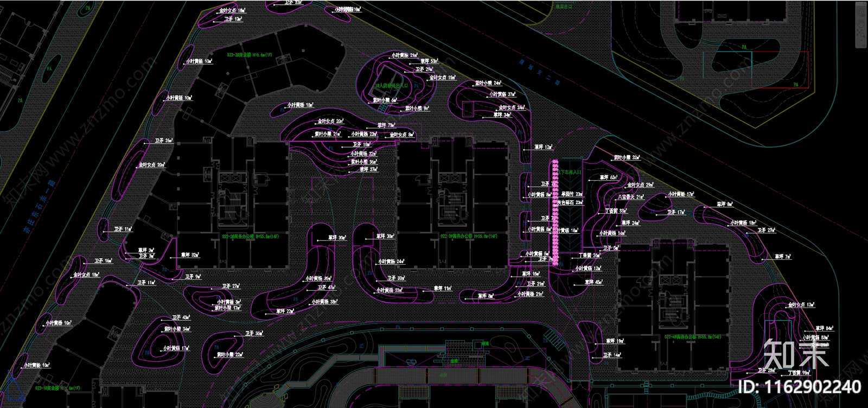Select the 卫矛 28㎡ annotation
The height and width of the screenshot is (408, 868).
coord(767,371)
